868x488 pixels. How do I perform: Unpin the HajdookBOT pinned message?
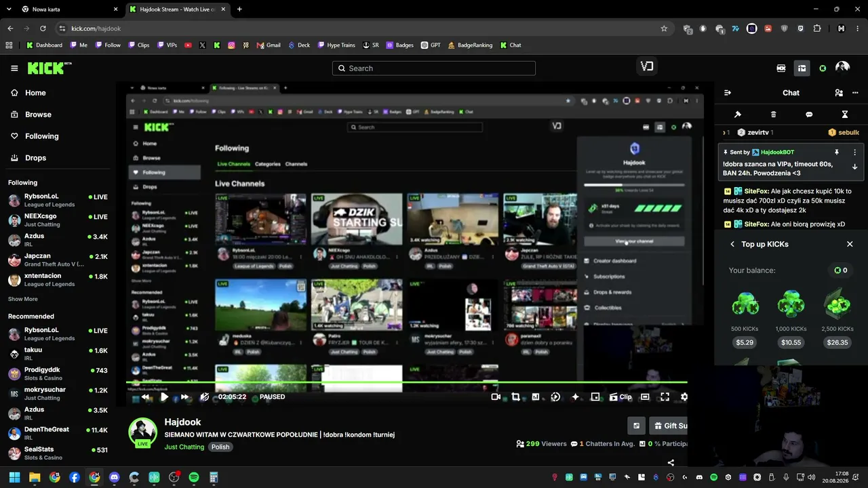(837, 152)
